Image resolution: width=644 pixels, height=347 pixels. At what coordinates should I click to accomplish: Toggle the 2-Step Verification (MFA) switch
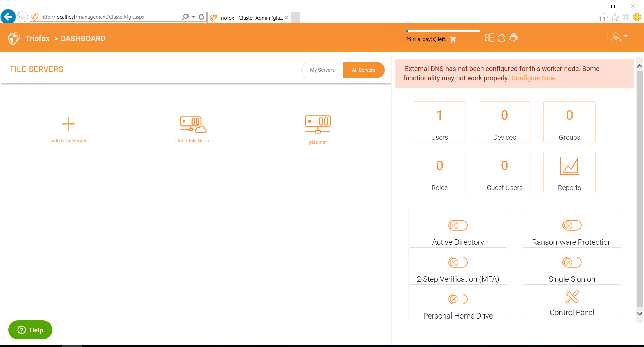[x=458, y=262]
